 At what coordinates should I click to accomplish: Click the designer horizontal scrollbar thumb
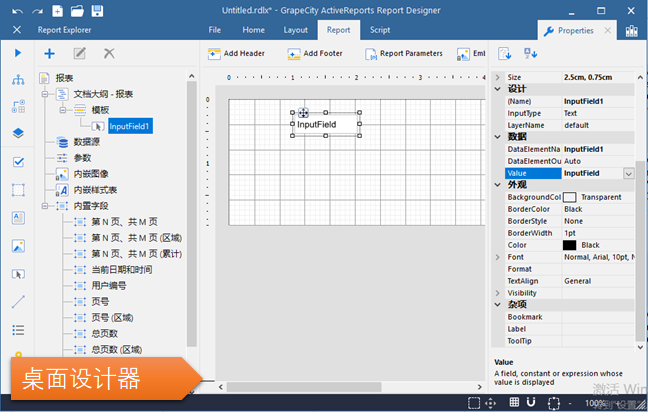coord(304,387)
